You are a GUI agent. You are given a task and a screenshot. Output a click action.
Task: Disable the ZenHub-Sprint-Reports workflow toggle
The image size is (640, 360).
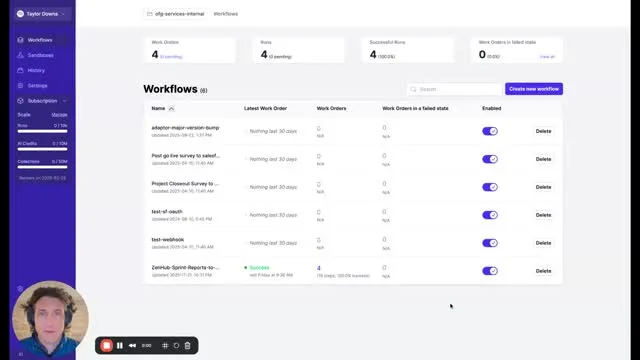click(x=490, y=271)
